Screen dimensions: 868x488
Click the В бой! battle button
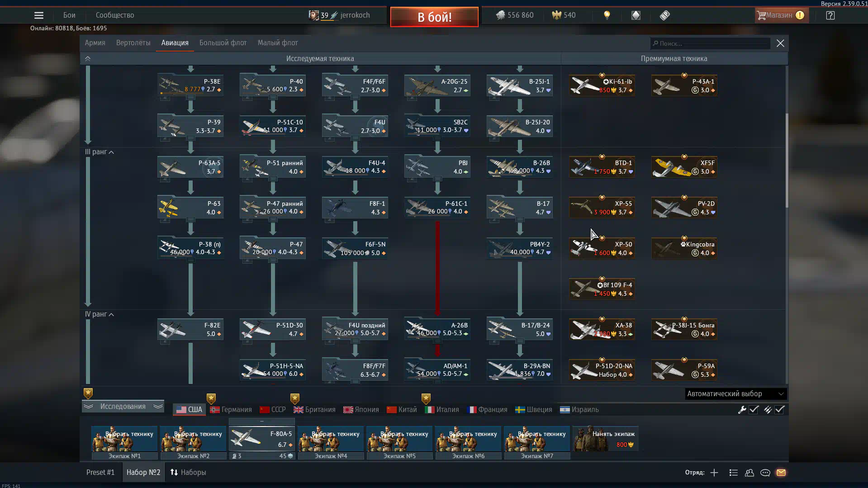point(434,17)
